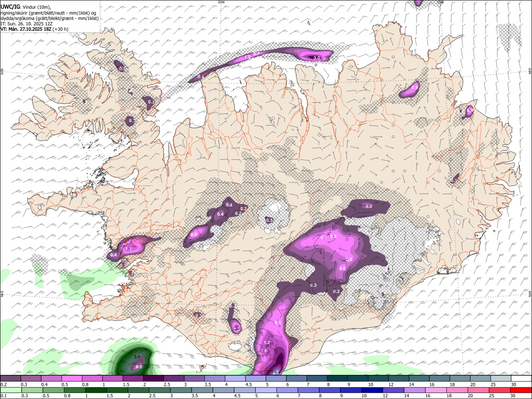Select the dark mauve top-legend swatch labeled 0.2
The width and height of the screenshot is (532, 399).
click(x=10, y=379)
